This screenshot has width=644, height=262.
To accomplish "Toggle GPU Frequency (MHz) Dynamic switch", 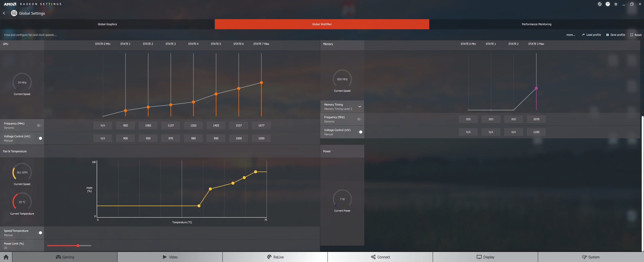I will [x=39, y=125].
